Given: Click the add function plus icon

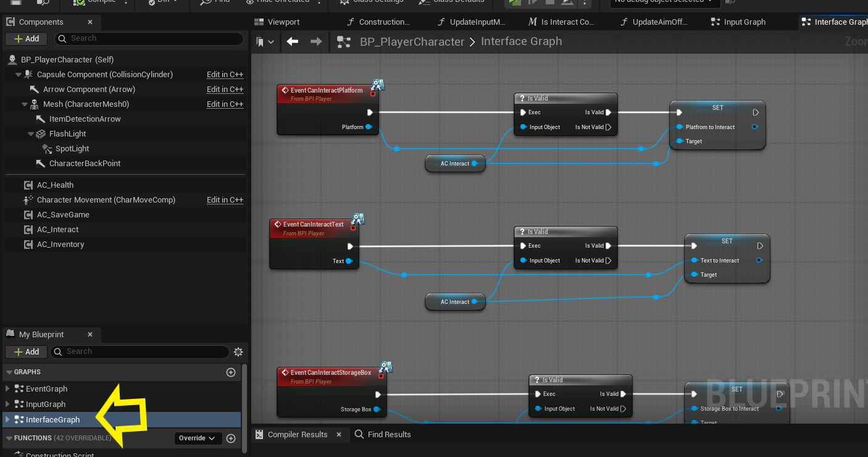Looking at the screenshot, I should tap(231, 438).
